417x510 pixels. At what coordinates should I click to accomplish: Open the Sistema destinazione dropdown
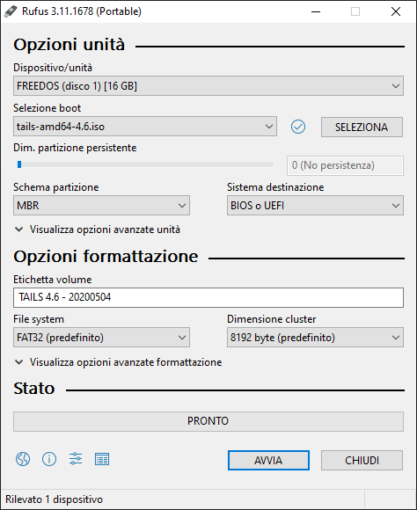pos(315,205)
